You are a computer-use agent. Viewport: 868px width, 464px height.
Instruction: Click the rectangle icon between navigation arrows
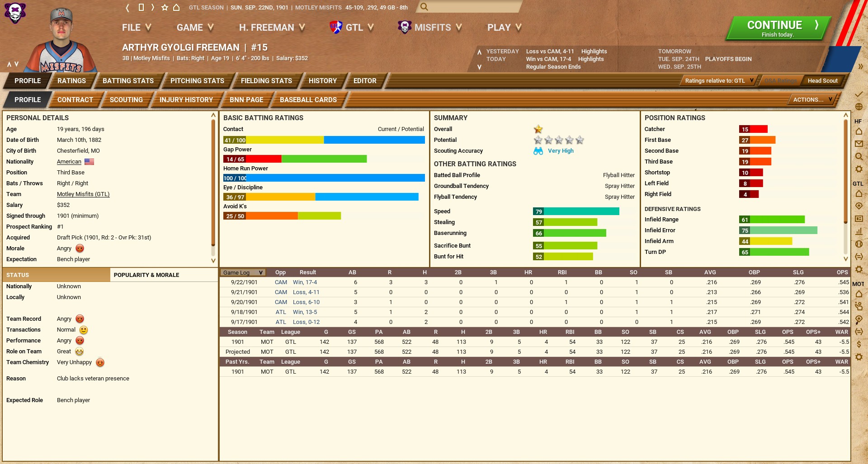click(x=141, y=7)
